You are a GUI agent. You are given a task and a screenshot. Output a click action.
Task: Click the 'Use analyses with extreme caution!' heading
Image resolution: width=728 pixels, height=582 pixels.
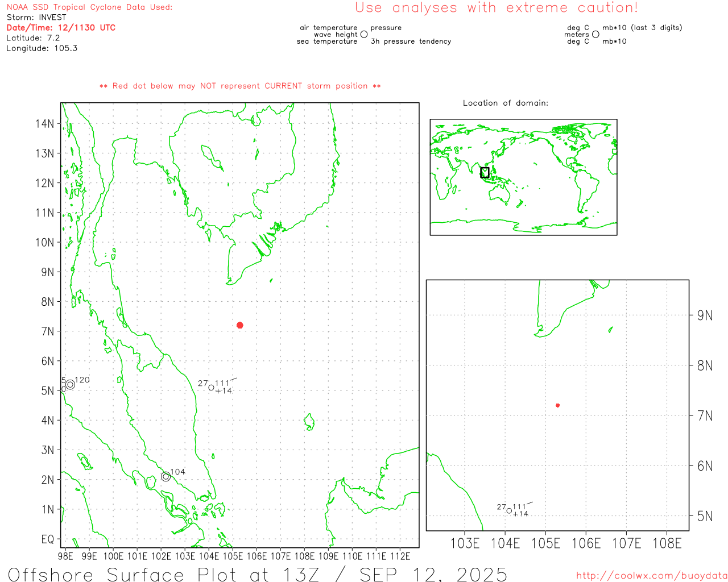(x=497, y=7)
